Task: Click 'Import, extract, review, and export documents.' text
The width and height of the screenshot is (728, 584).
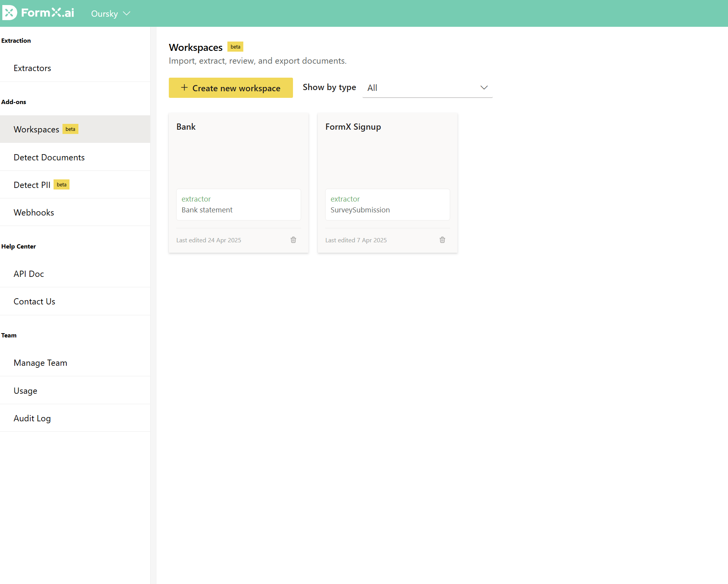Action: (x=258, y=61)
